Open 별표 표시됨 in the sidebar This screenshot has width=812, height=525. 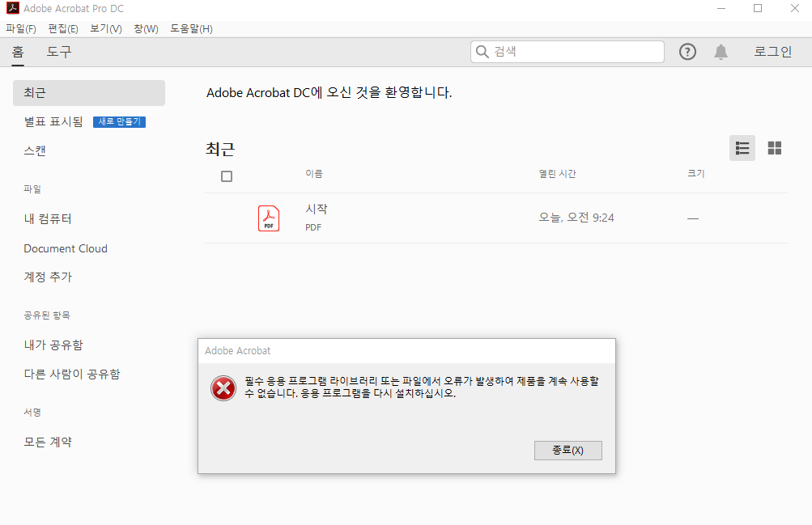[53, 121]
